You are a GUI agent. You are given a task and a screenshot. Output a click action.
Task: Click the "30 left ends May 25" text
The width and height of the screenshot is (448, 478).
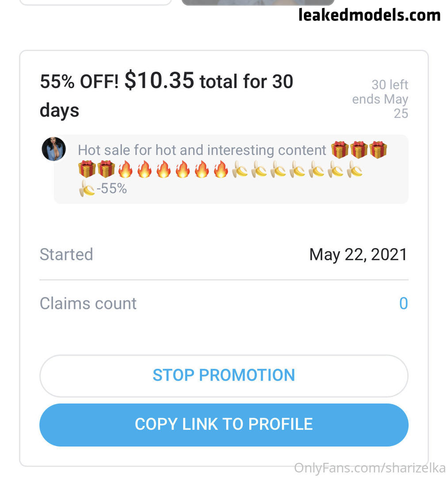click(x=381, y=99)
